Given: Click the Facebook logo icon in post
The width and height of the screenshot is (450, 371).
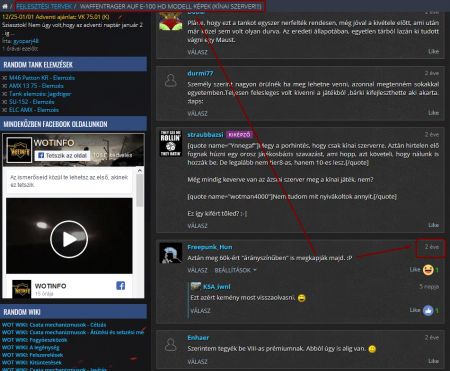Looking at the screenshot, I should [121, 286].
